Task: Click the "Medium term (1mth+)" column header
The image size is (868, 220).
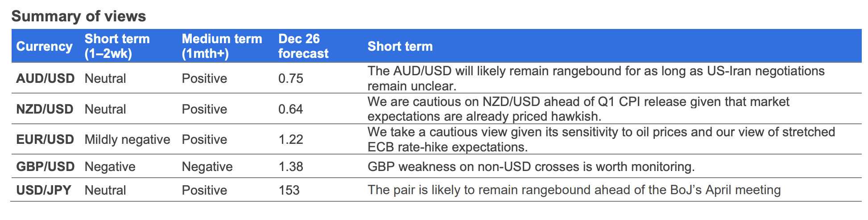Action: [x=222, y=46]
